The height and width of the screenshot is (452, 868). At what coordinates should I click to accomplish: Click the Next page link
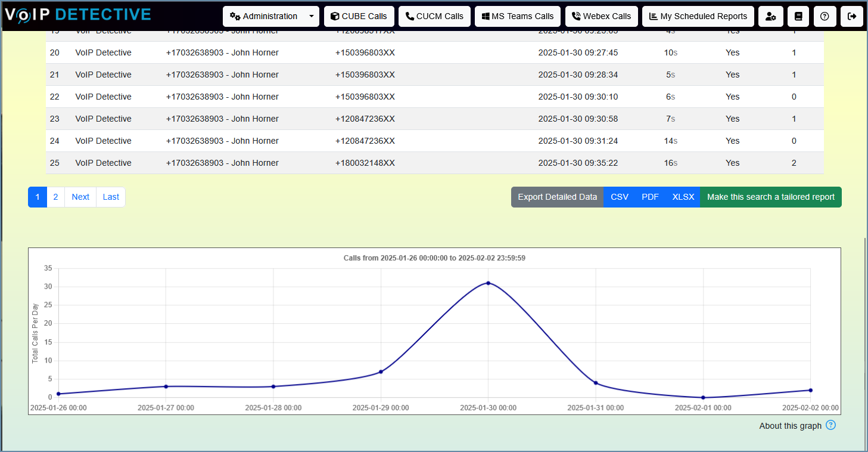pos(80,197)
